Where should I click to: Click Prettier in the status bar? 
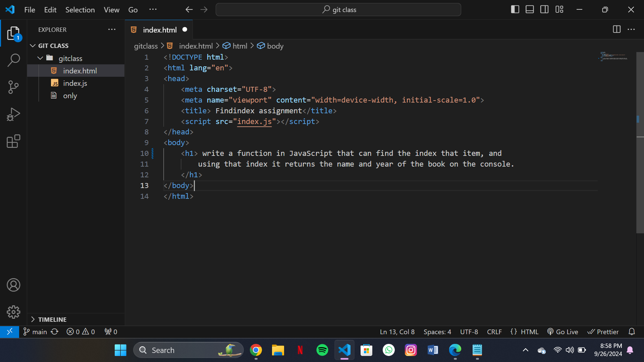pos(603,331)
